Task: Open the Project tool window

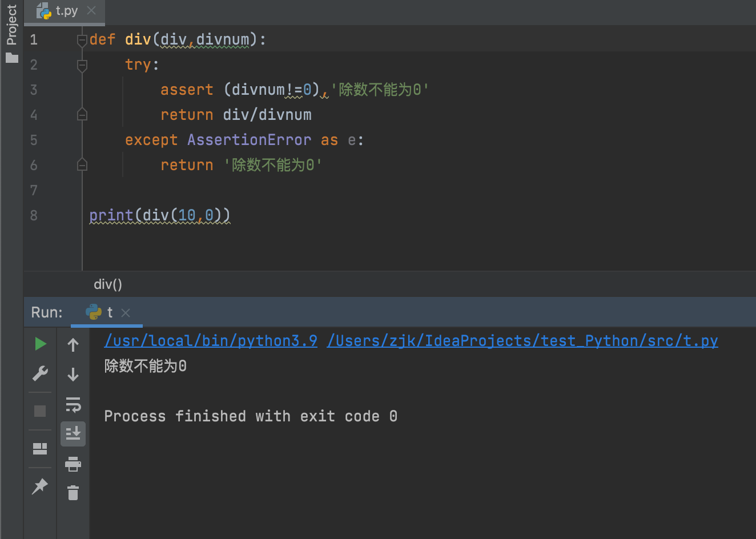Action: 11,34
